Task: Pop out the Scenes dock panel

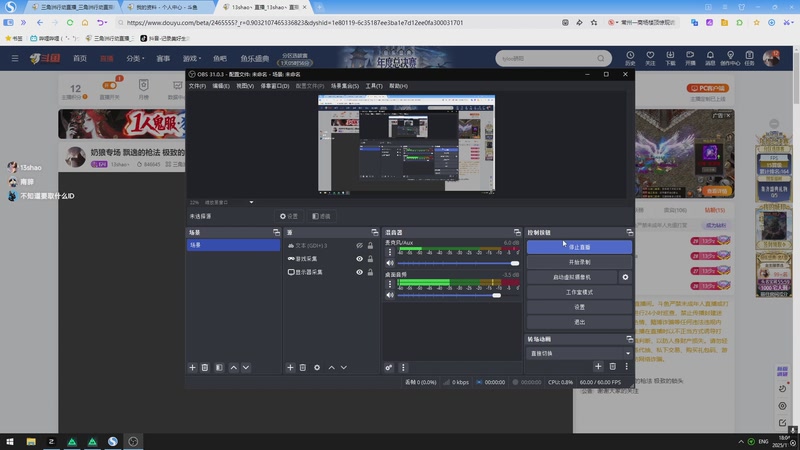Action: (x=276, y=232)
